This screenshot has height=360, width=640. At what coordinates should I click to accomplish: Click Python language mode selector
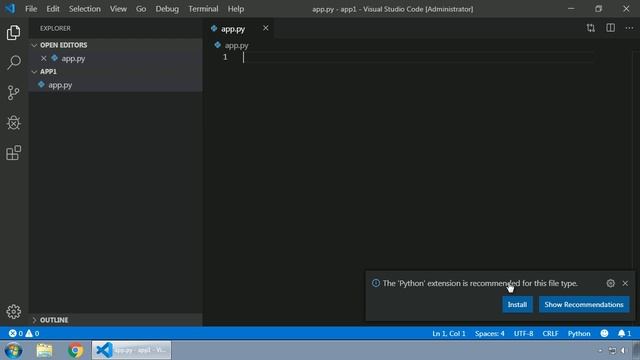click(x=579, y=333)
